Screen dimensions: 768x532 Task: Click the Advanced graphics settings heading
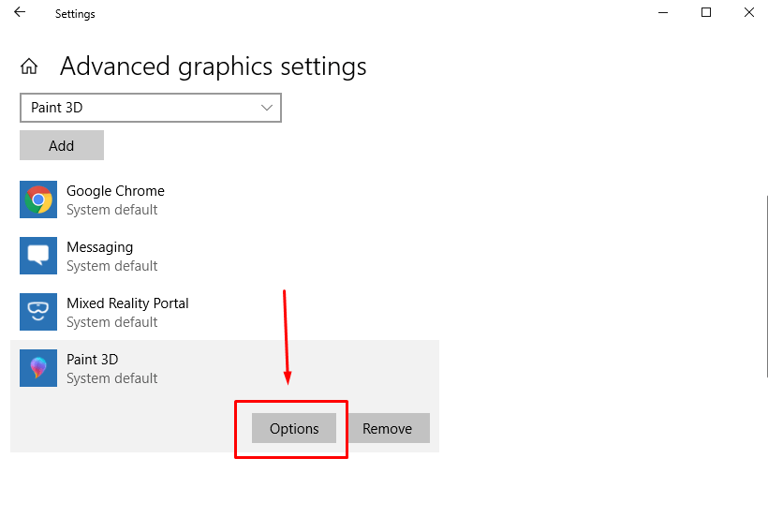pos(213,66)
